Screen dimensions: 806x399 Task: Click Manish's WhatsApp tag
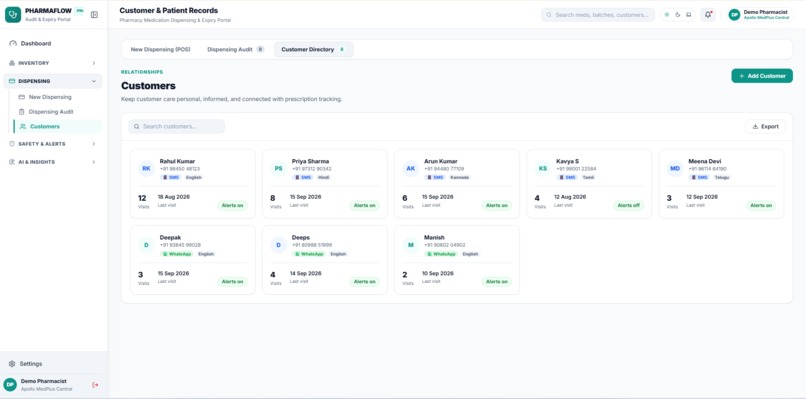(441, 254)
